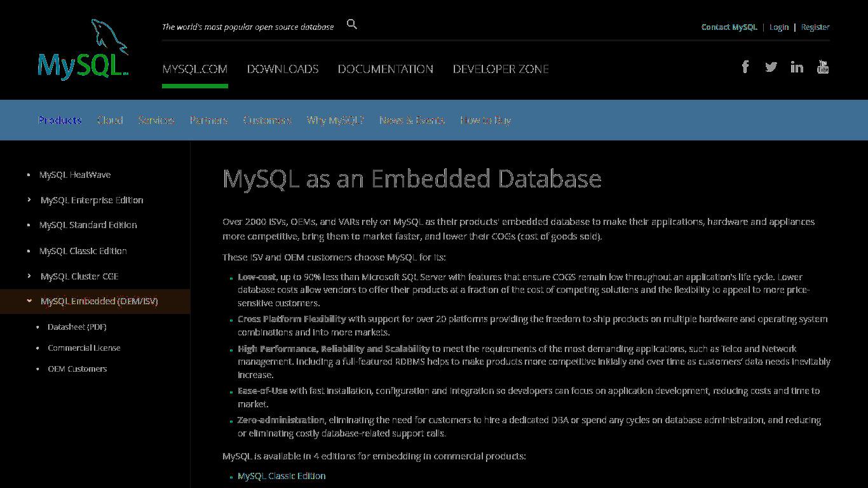
Task: Click the Register link
Action: coord(815,27)
